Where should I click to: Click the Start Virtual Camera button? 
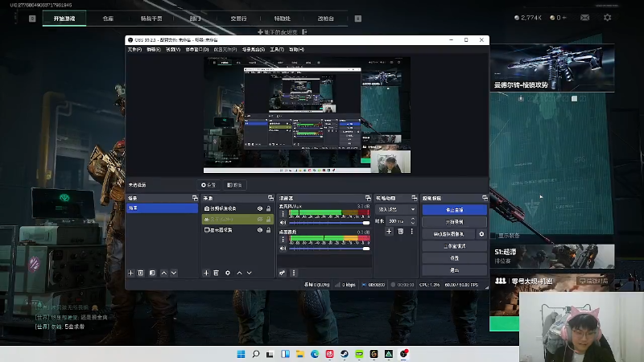tap(448, 234)
